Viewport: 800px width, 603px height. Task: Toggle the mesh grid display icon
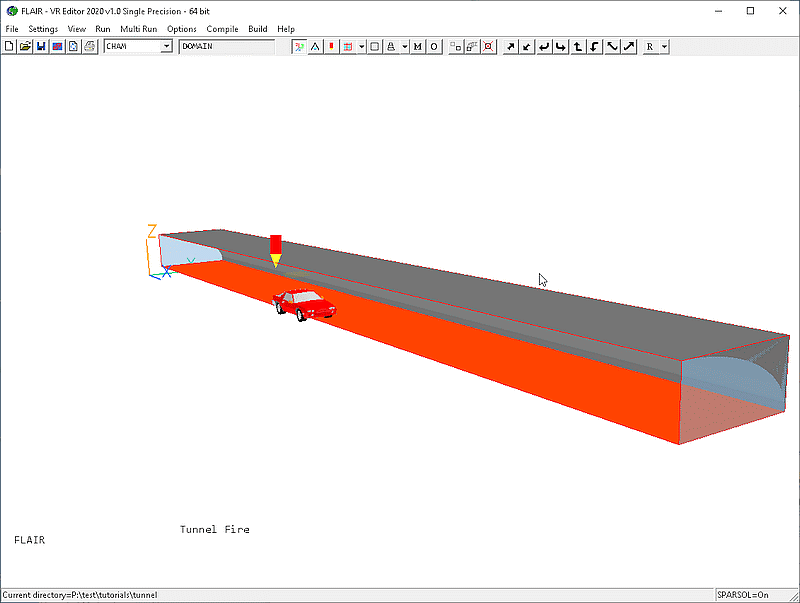(347, 47)
